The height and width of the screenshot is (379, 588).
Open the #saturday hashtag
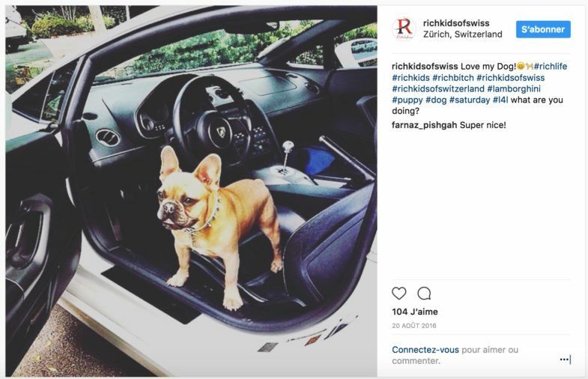(x=470, y=100)
